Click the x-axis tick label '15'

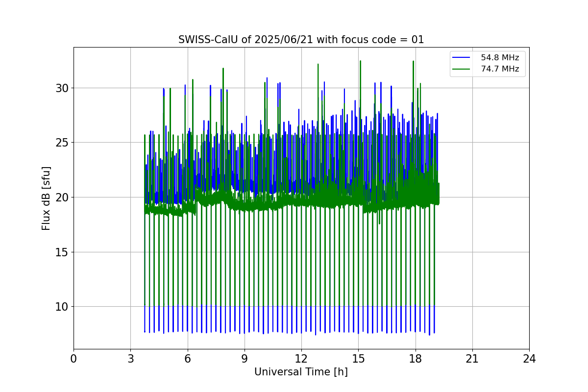(358, 359)
